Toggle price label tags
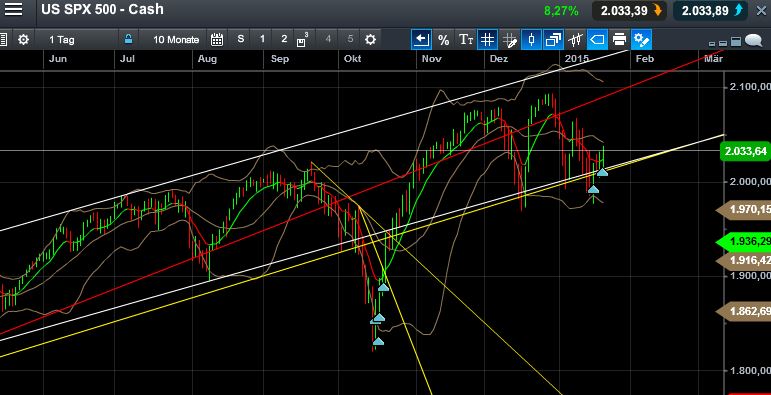The image size is (771, 395). click(597, 39)
